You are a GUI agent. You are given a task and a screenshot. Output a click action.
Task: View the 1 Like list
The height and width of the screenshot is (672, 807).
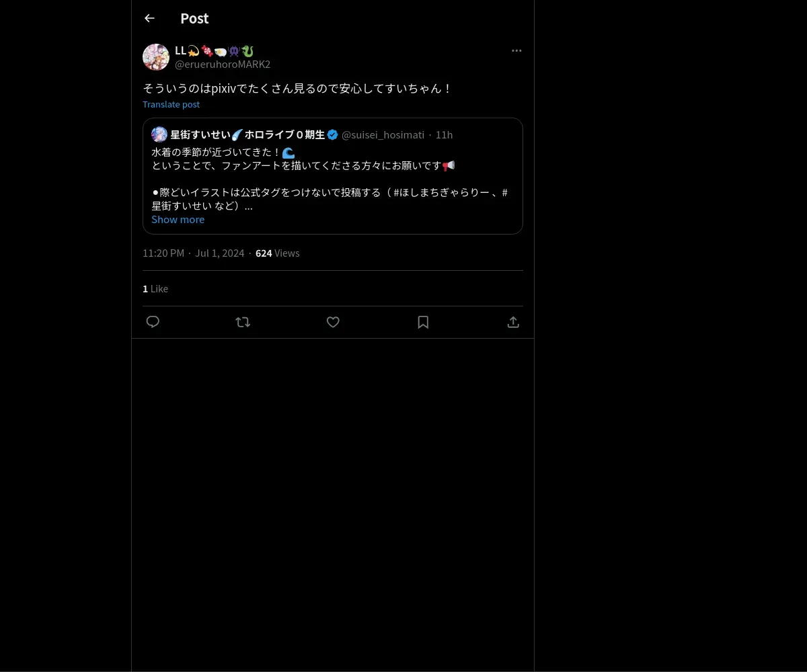coord(155,288)
